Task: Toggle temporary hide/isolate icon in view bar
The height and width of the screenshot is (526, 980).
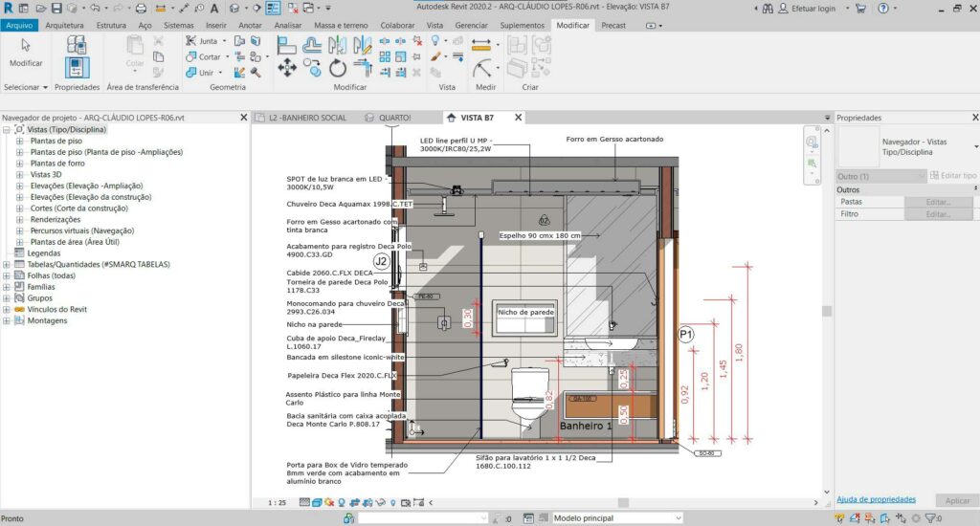Action: click(x=380, y=502)
